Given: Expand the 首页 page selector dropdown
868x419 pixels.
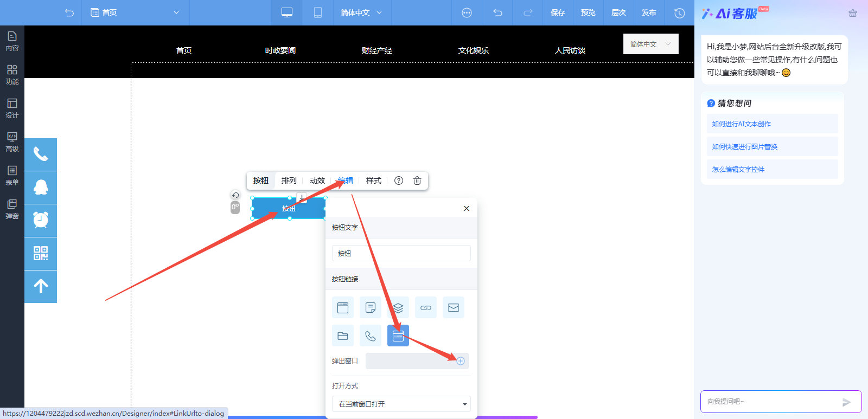Looking at the screenshot, I should (136, 12).
